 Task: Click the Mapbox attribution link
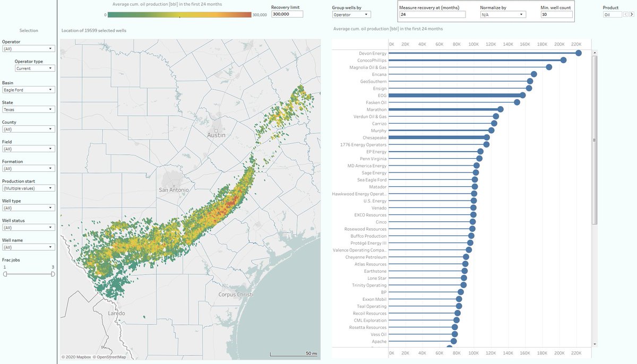pos(76,357)
